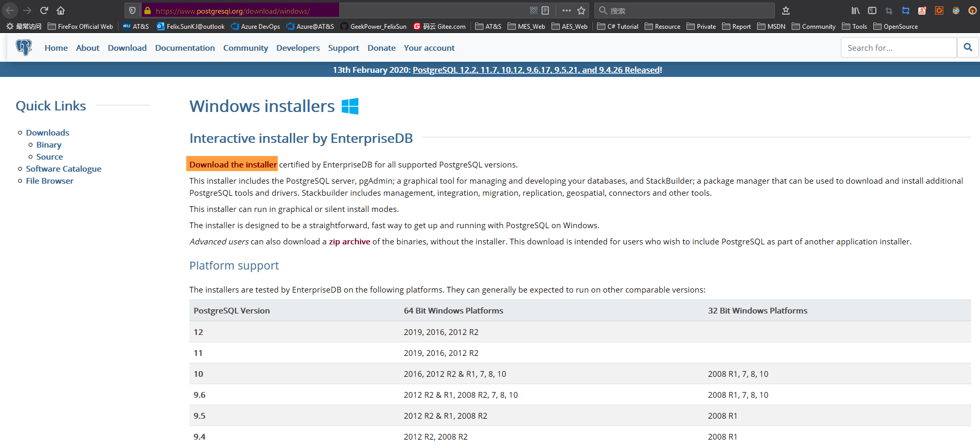The image size is (980, 448).
Task: Open Binary in Quick Links
Action: (49, 144)
